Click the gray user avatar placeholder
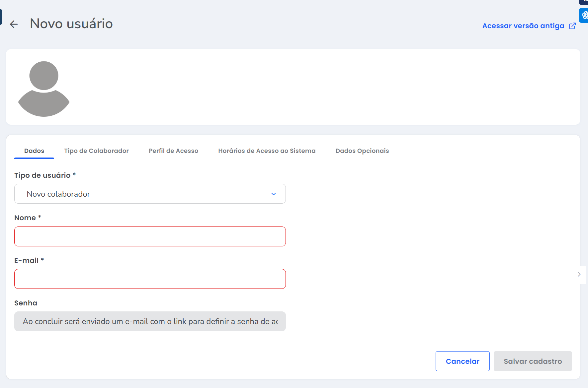Image resolution: width=588 pixels, height=388 pixels. (x=44, y=89)
